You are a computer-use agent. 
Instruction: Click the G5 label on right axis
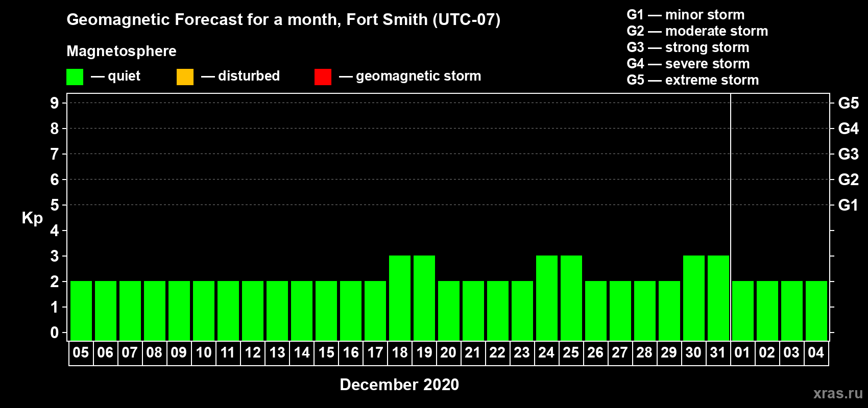[849, 103]
